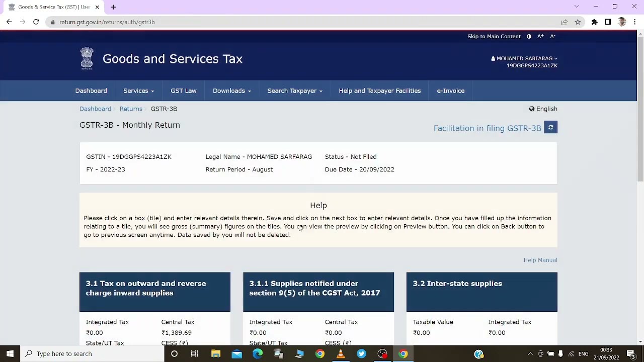Open File Explorer from taskbar

click(x=216, y=353)
